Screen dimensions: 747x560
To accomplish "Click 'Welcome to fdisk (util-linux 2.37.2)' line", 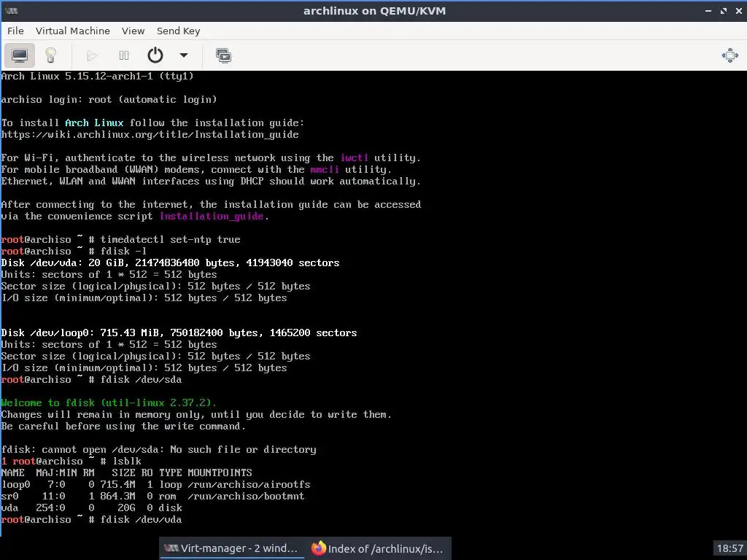I will [x=109, y=402].
